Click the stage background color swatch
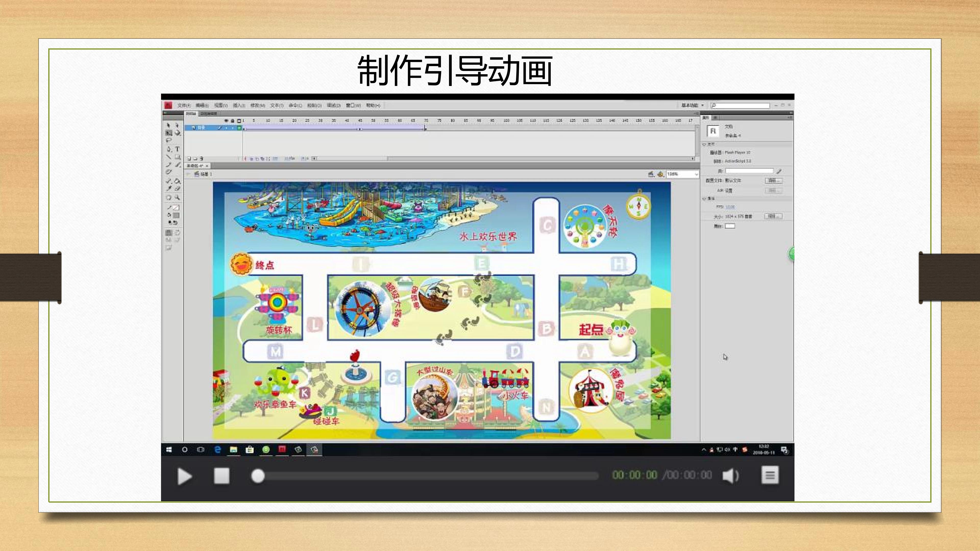 (730, 226)
